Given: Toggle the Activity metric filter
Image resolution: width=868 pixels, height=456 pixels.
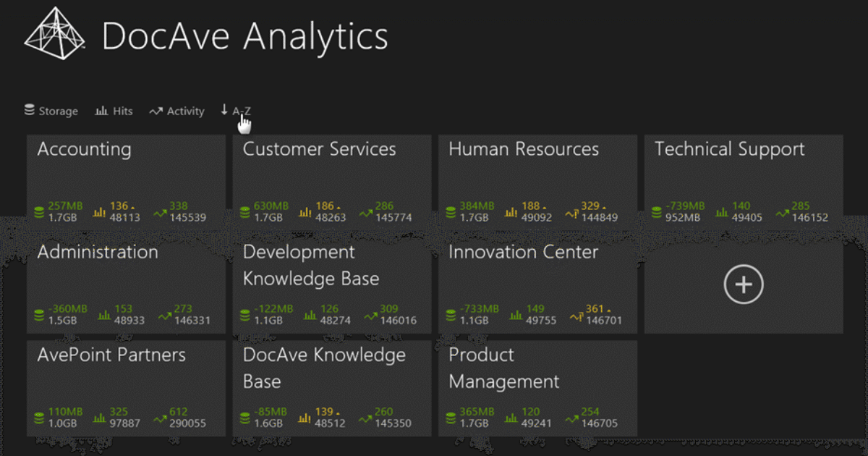Looking at the screenshot, I should [x=176, y=111].
